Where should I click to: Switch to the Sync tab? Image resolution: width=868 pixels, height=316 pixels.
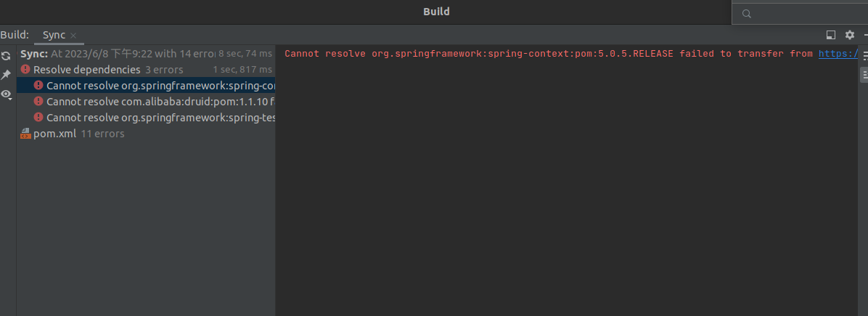[x=54, y=35]
